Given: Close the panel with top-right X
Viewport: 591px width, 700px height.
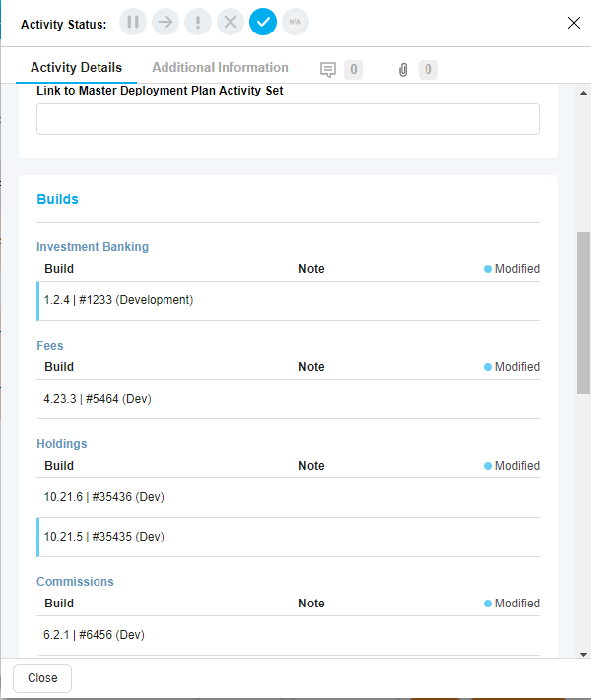Looking at the screenshot, I should pos(574,22).
